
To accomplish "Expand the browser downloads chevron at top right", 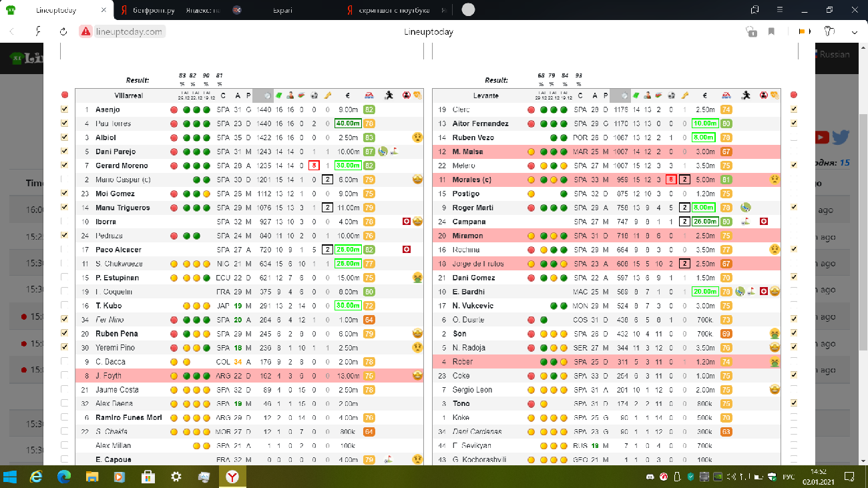I will 853,31.
